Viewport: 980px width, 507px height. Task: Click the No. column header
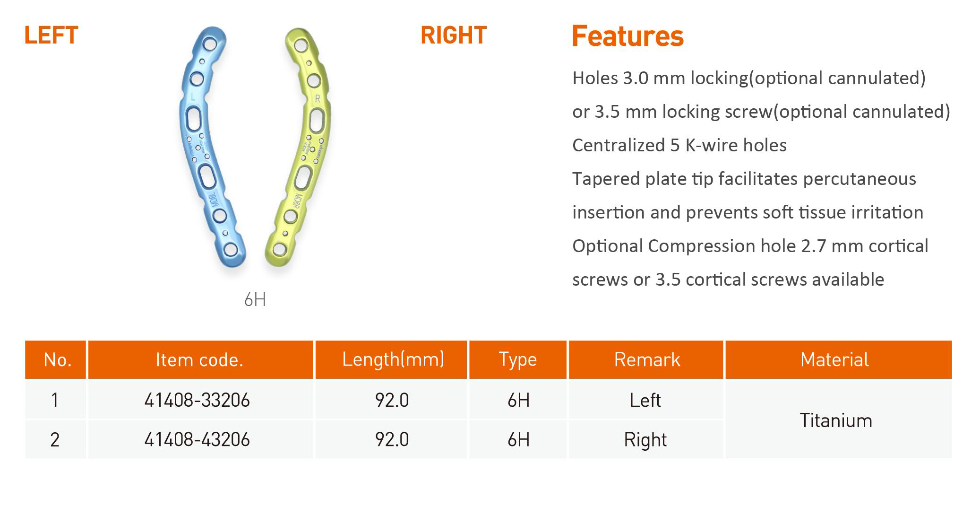click(56, 360)
